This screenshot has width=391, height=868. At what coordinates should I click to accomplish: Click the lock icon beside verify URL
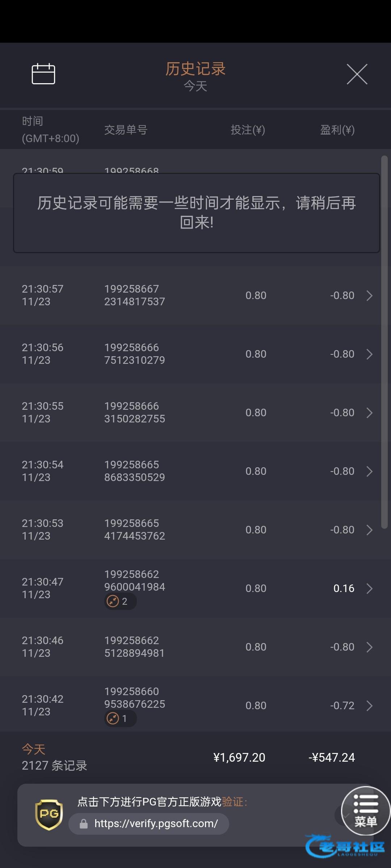pos(84,824)
